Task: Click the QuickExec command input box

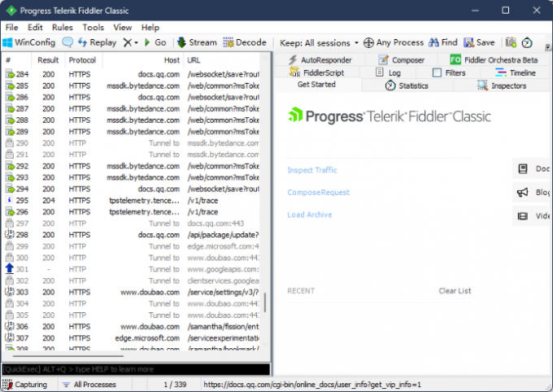Action: (x=136, y=369)
